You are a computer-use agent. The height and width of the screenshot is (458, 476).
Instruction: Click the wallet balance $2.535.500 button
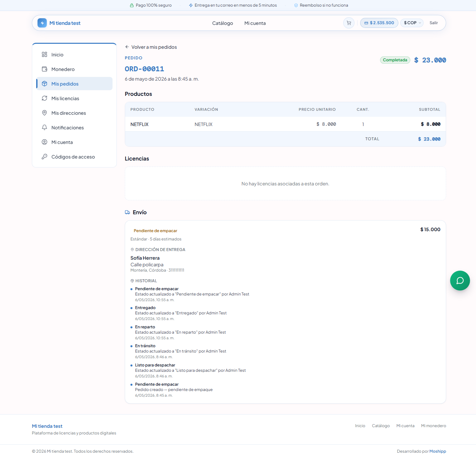click(x=379, y=23)
